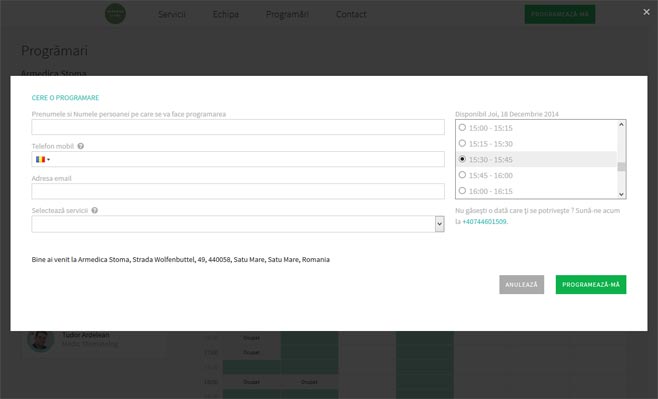This screenshot has height=399, width=658.
Task: Open the help icon next to Selectează servicii
Action: click(94, 210)
